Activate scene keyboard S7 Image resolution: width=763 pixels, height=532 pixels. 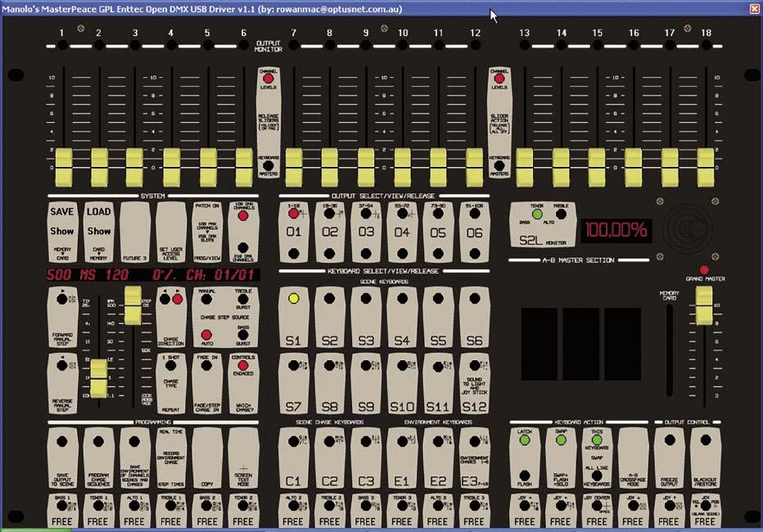[293, 384]
